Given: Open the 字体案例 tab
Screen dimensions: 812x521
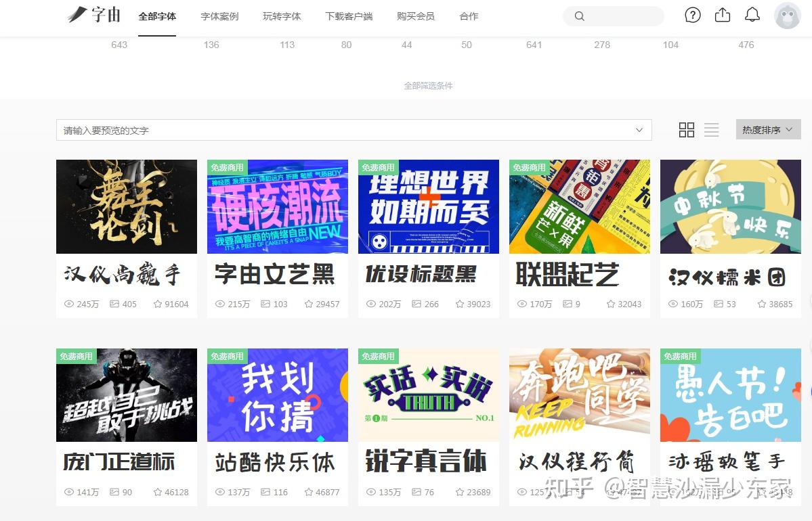Looking at the screenshot, I should [x=219, y=16].
